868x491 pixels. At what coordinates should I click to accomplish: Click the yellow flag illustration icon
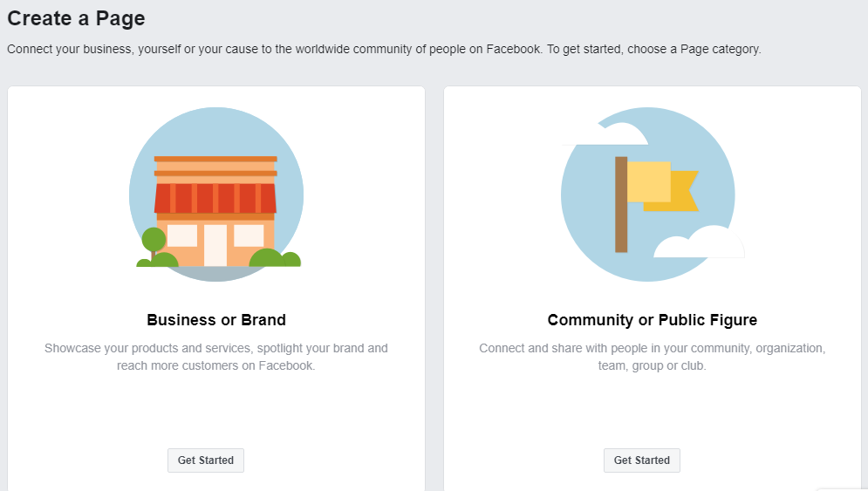click(x=653, y=194)
